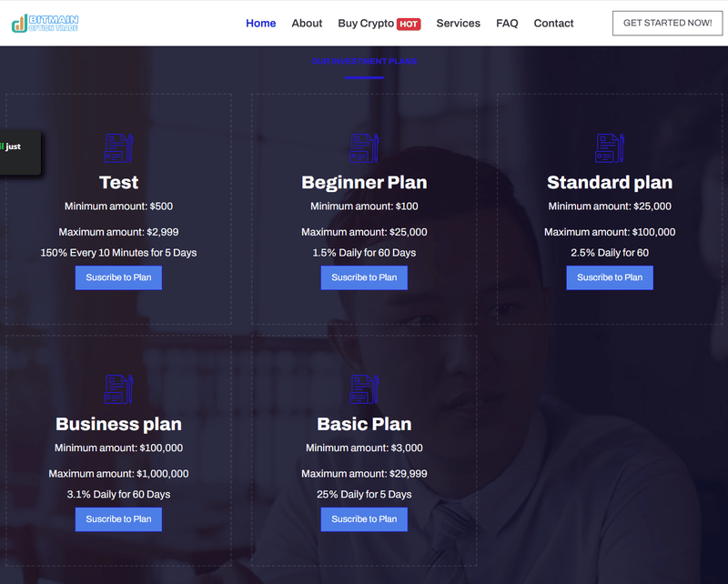Click the Get Started Now button
Image resolution: width=728 pixels, height=584 pixels.
tap(668, 24)
